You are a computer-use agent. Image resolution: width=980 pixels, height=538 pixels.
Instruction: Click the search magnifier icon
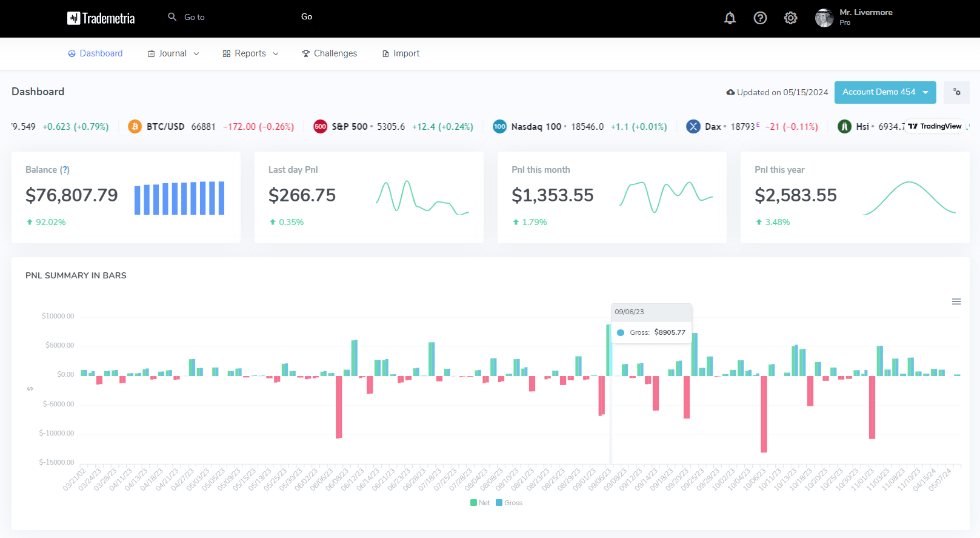click(x=172, y=17)
